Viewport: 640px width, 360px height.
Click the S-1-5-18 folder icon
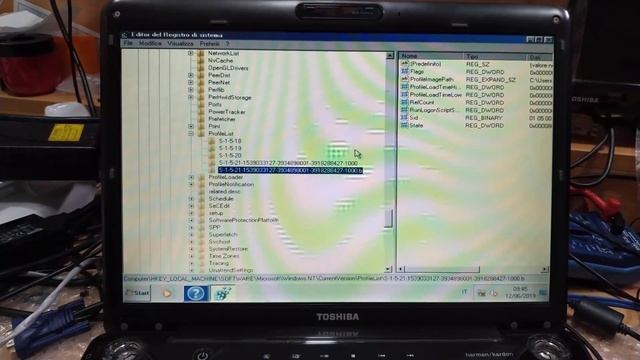coord(211,141)
